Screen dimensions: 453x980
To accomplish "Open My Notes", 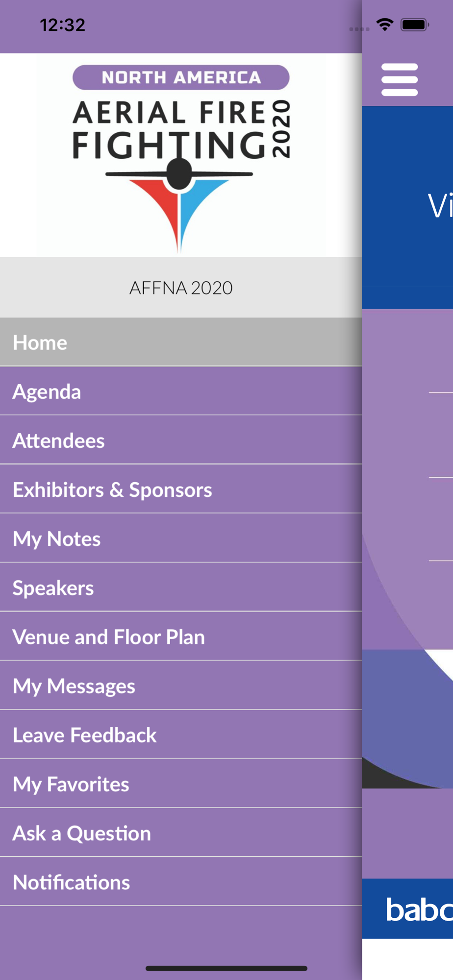I will click(x=181, y=538).
